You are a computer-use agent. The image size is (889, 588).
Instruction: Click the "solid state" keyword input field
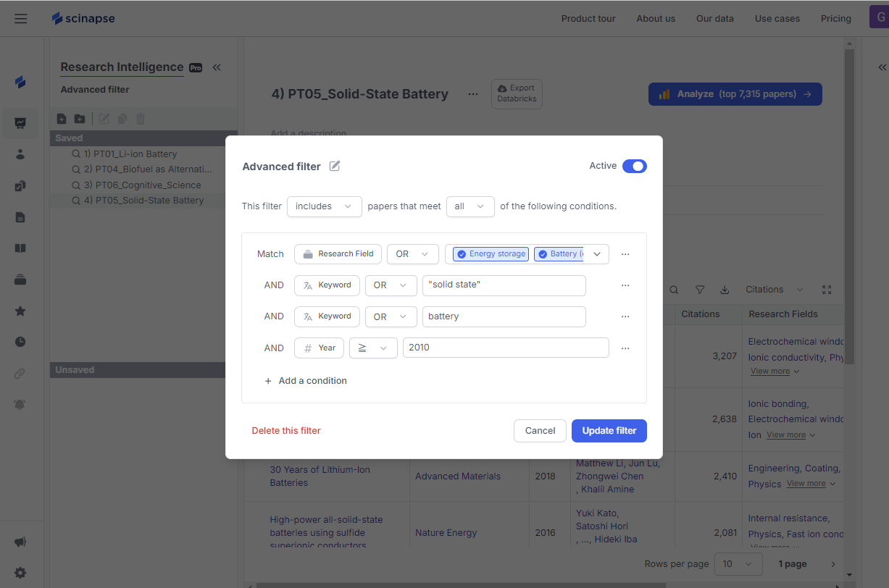(x=504, y=285)
